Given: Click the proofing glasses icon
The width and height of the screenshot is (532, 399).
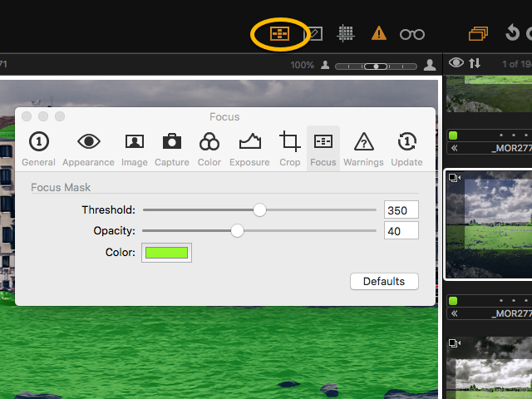Looking at the screenshot, I should 411,34.
